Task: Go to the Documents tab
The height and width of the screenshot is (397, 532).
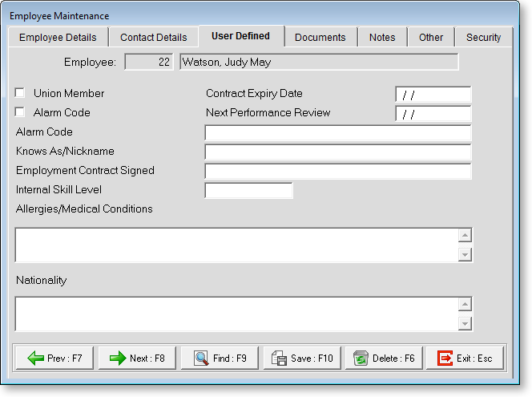Action: (320, 38)
